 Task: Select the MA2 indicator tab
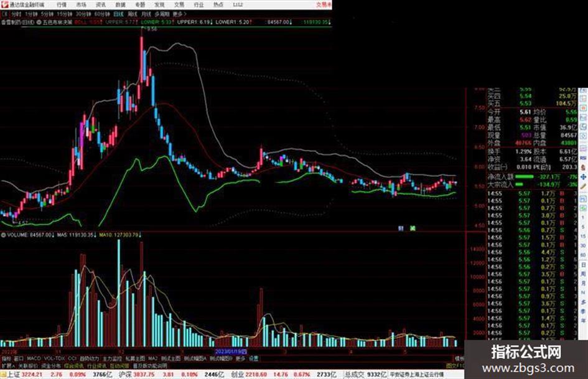click(x=152, y=358)
